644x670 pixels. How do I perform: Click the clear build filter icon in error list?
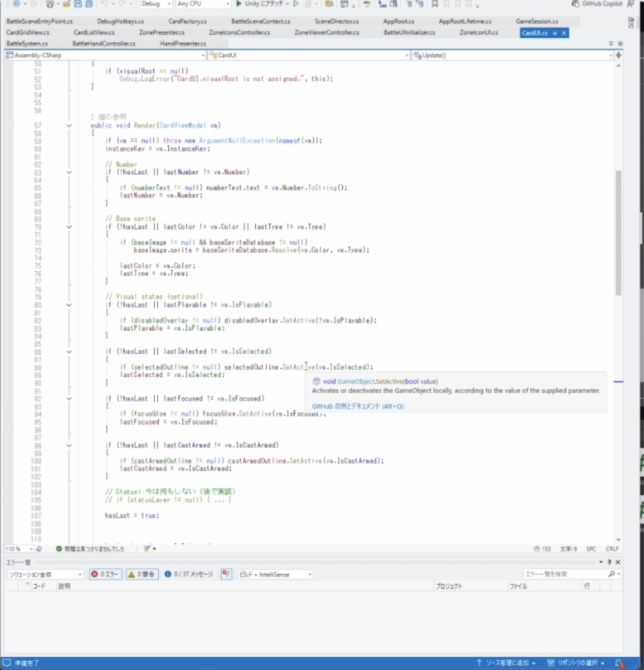pyautogui.click(x=226, y=575)
